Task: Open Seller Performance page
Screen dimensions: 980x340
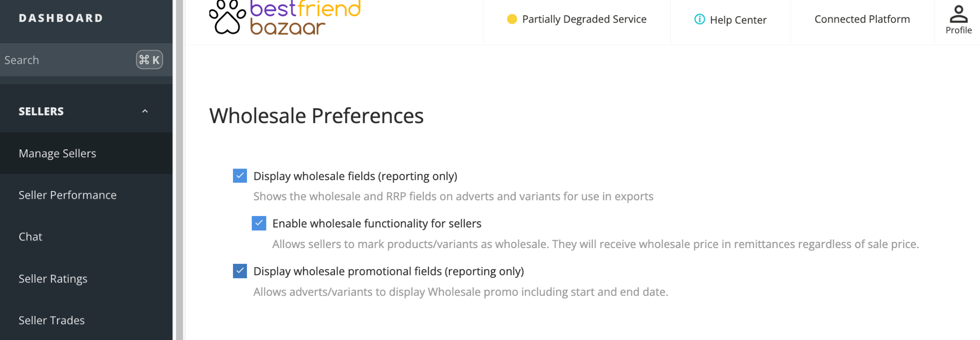Action: tap(86, 195)
